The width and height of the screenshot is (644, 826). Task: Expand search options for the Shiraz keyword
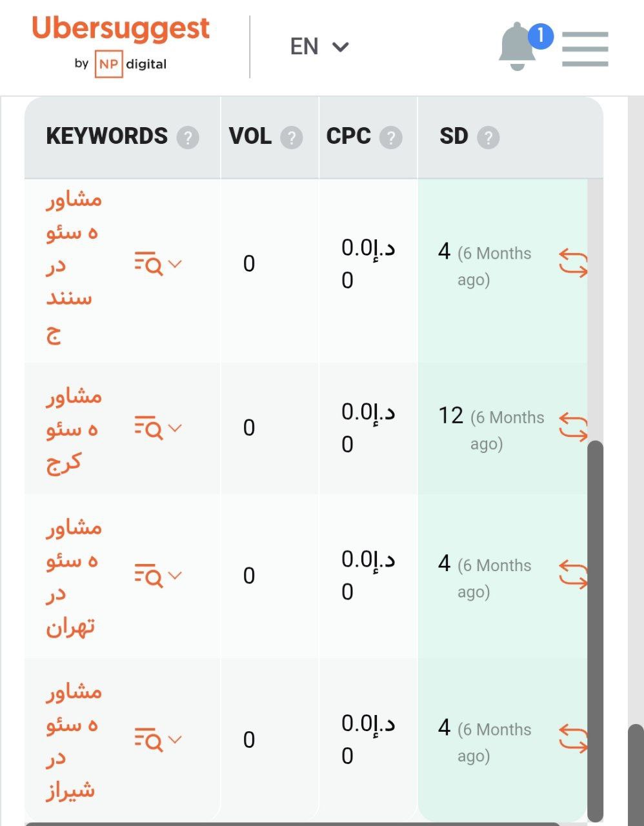click(158, 740)
